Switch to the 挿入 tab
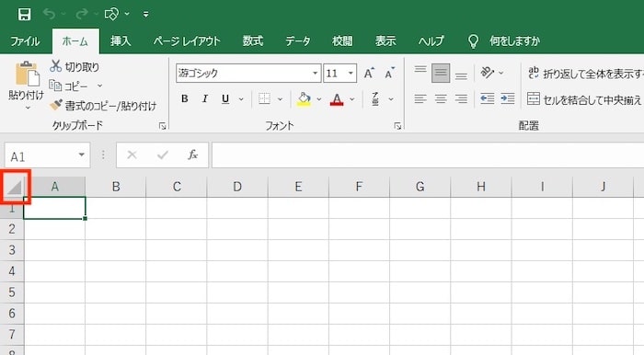 pyautogui.click(x=121, y=41)
